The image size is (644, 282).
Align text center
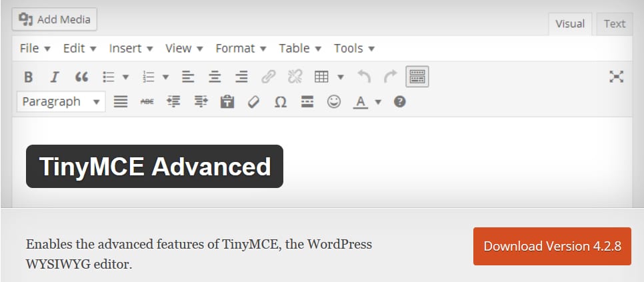coord(215,77)
